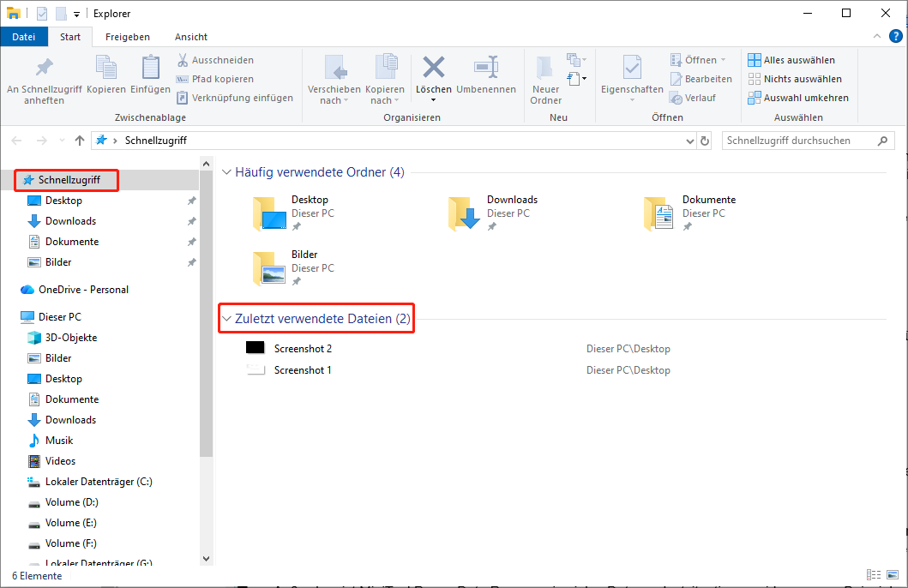Click the Umbenennen icon
The image size is (908, 588).
tap(486, 68)
